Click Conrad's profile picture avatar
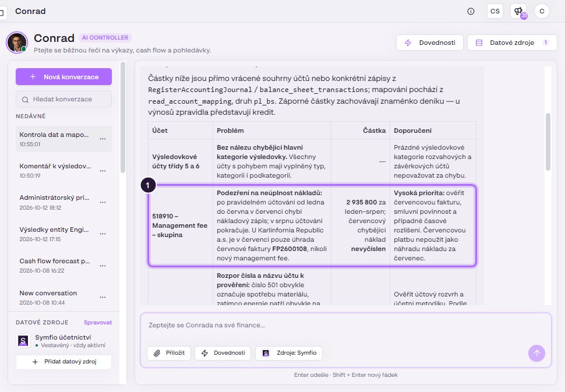Screen dimensions: 565x392 pos(16,42)
